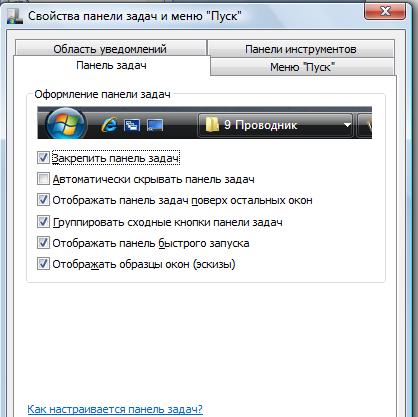Enable Автоматически скрывать панель задач
Screen dimensions: 418x417
coord(43,179)
